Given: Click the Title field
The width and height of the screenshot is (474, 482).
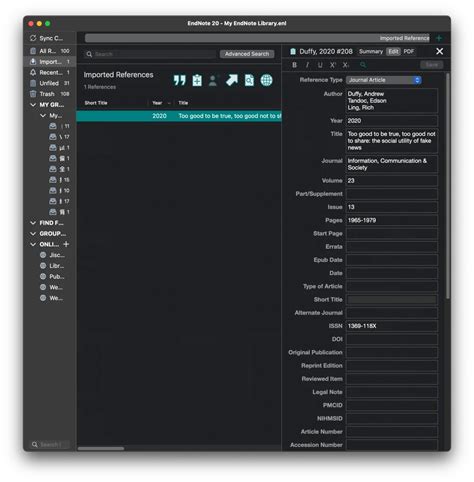Looking at the screenshot, I should 392,141.
